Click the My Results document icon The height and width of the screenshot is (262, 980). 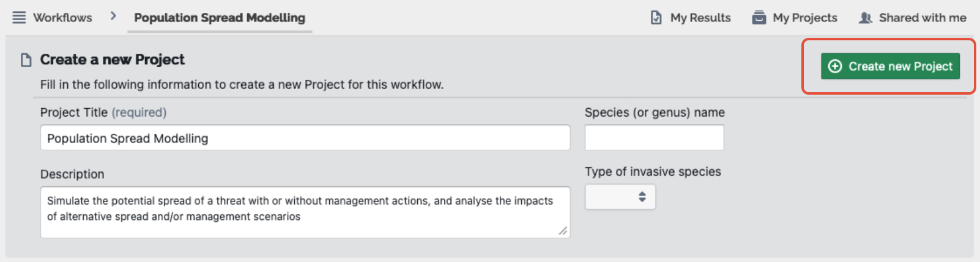pos(656,18)
